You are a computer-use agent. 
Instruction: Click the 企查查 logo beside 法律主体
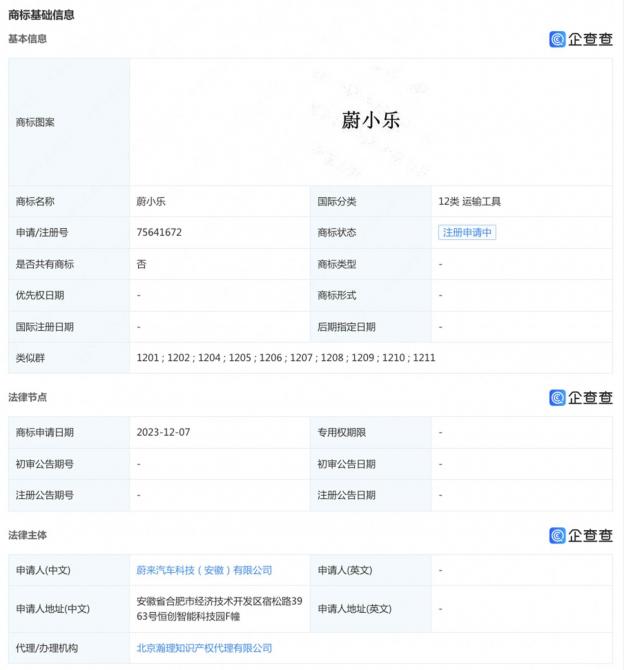tap(580, 535)
